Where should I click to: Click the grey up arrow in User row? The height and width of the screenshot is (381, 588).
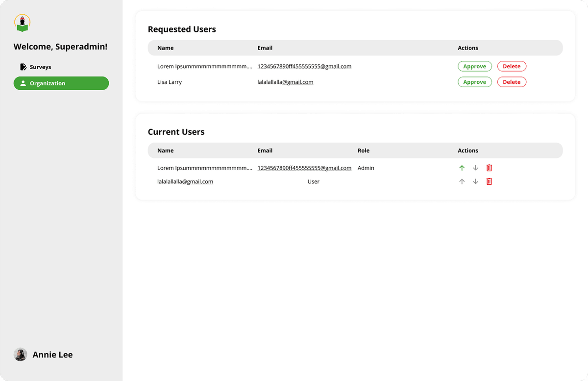coord(462,181)
